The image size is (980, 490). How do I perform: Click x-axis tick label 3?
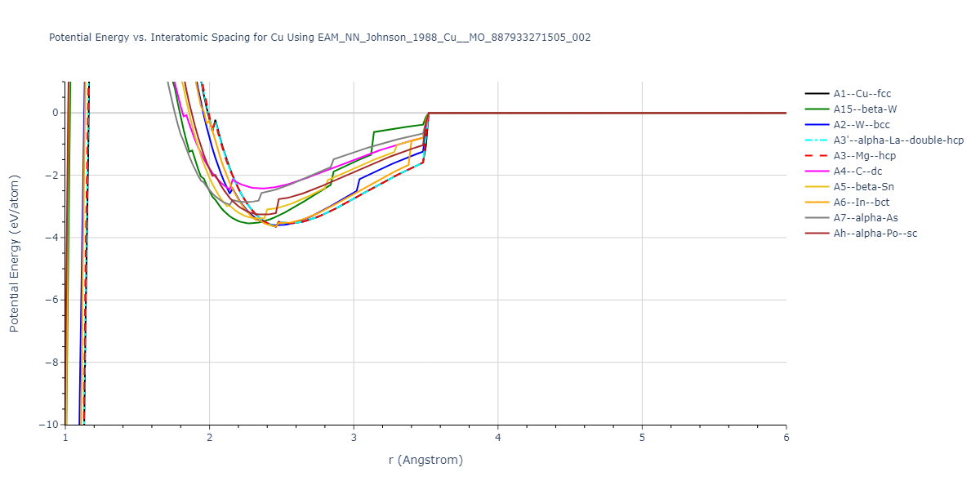pyautogui.click(x=354, y=438)
